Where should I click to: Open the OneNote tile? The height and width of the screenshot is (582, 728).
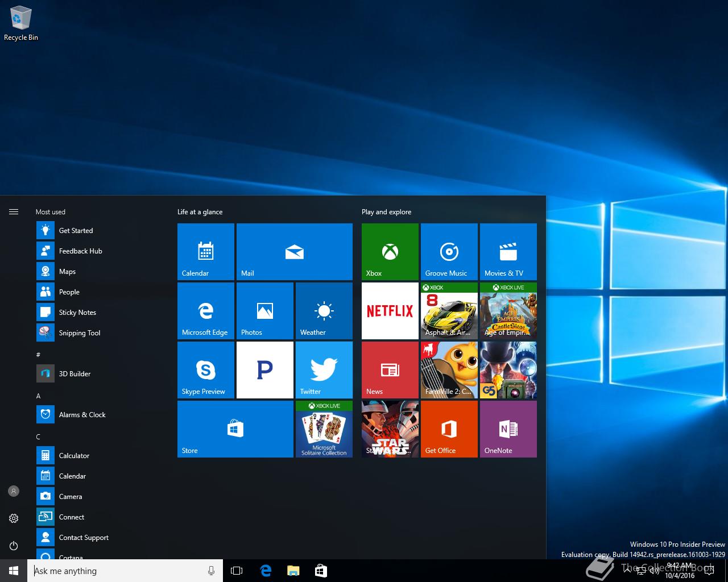point(508,429)
